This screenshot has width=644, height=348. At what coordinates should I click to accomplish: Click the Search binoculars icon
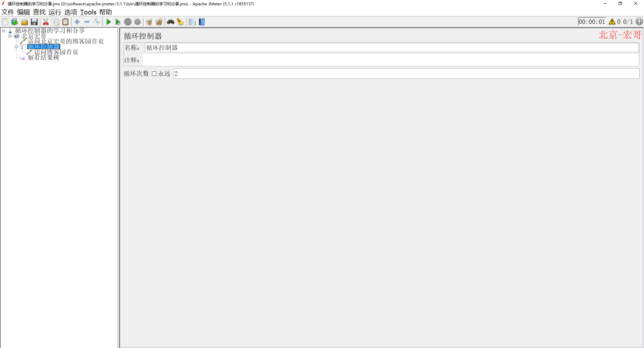pyautogui.click(x=171, y=22)
